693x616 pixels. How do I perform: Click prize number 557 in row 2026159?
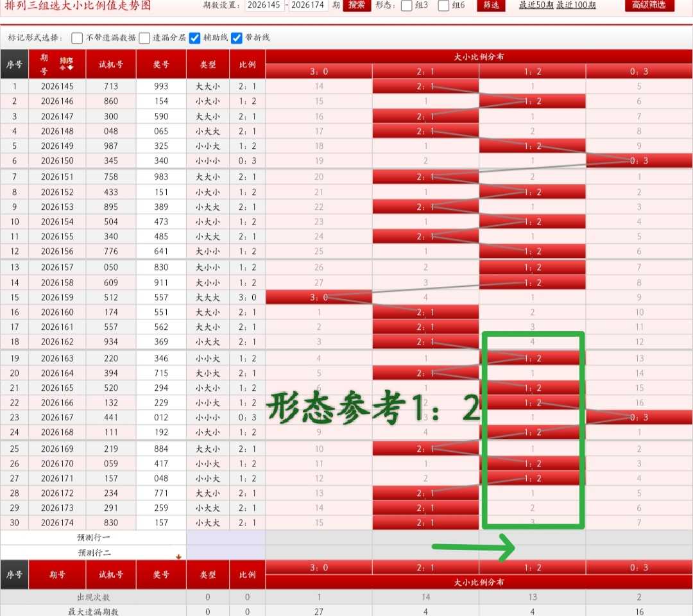click(x=161, y=297)
